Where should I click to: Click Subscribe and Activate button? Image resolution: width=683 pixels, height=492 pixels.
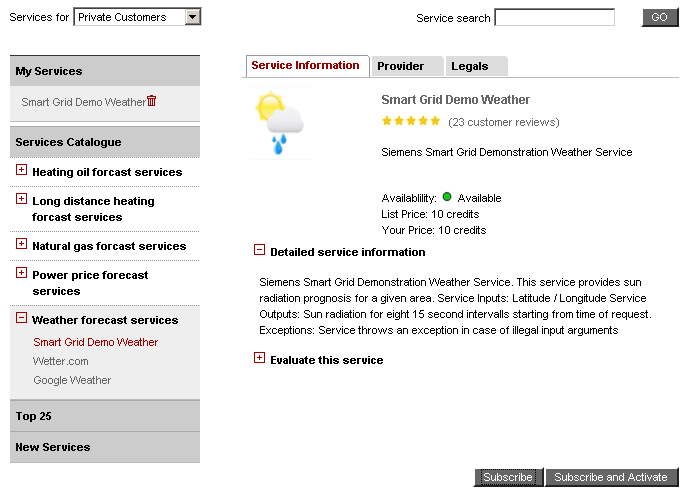[611, 477]
